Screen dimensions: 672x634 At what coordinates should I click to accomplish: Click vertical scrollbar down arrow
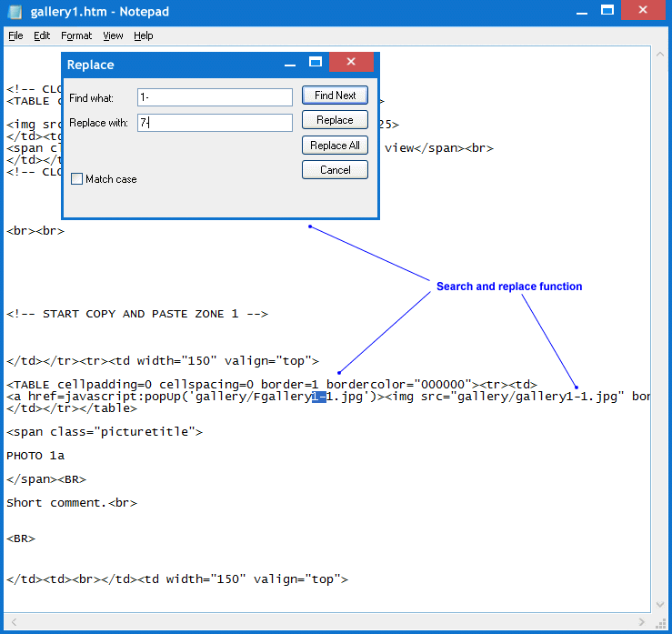click(x=660, y=604)
